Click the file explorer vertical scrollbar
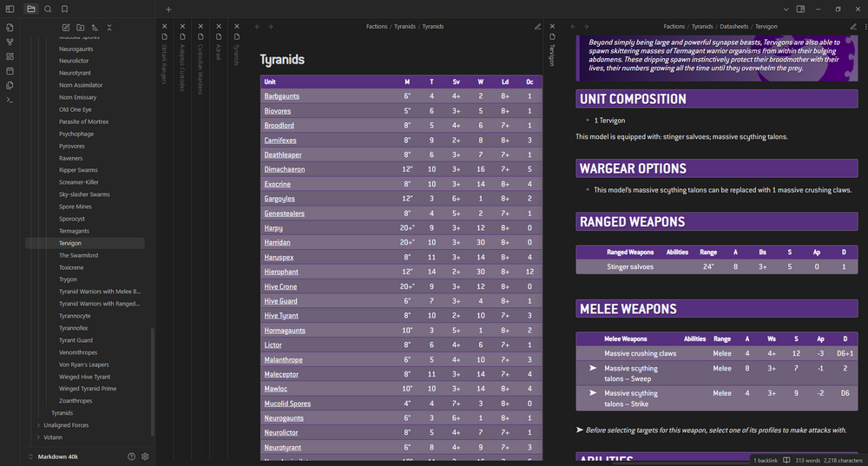Screen dimensions: 868x466 click(x=152, y=382)
